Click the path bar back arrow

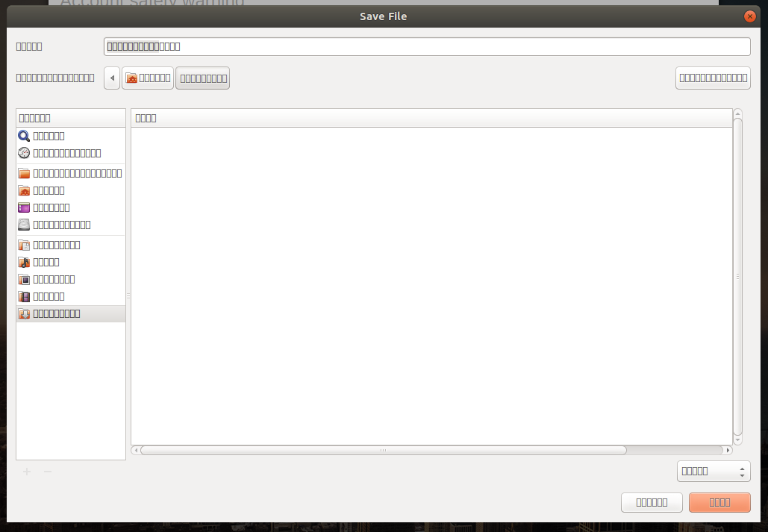pyautogui.click(x=112, y=78)
